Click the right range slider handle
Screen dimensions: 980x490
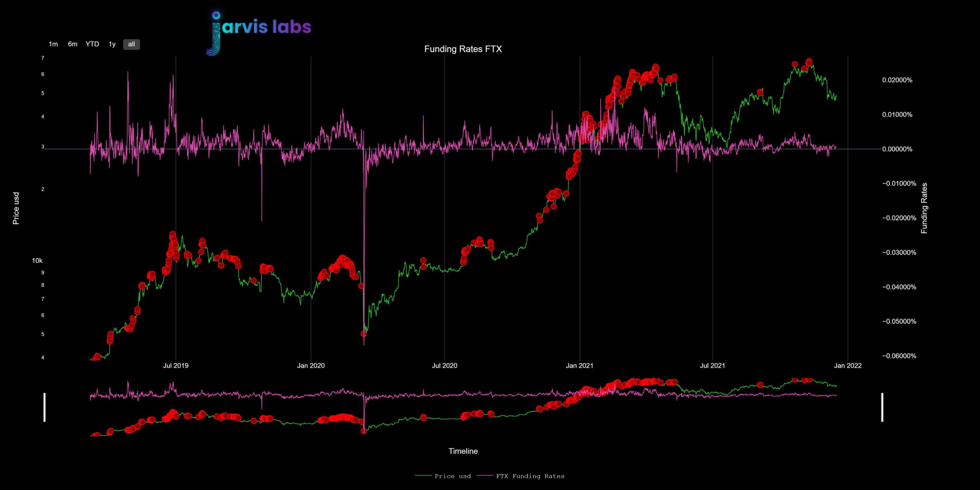882,407
